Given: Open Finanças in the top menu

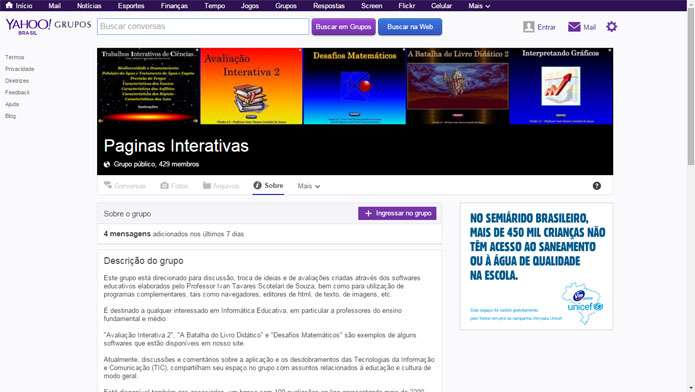Looking at the screenshot, I should point(174,6).
